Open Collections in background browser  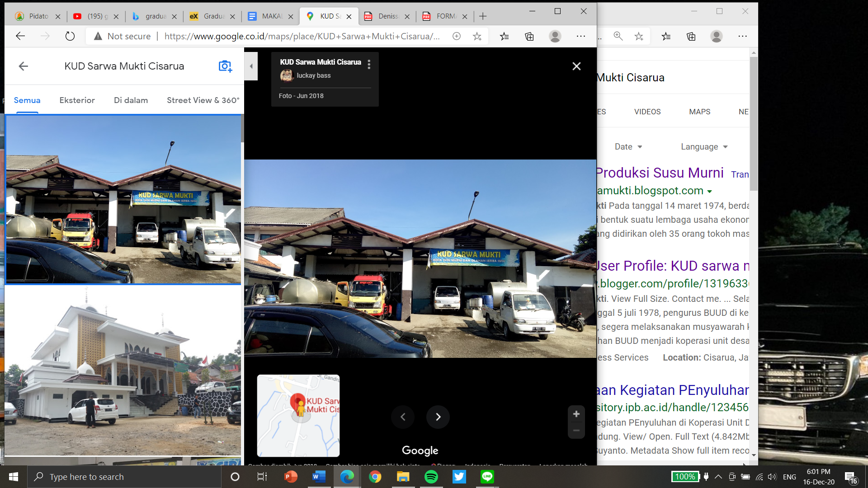691,36
